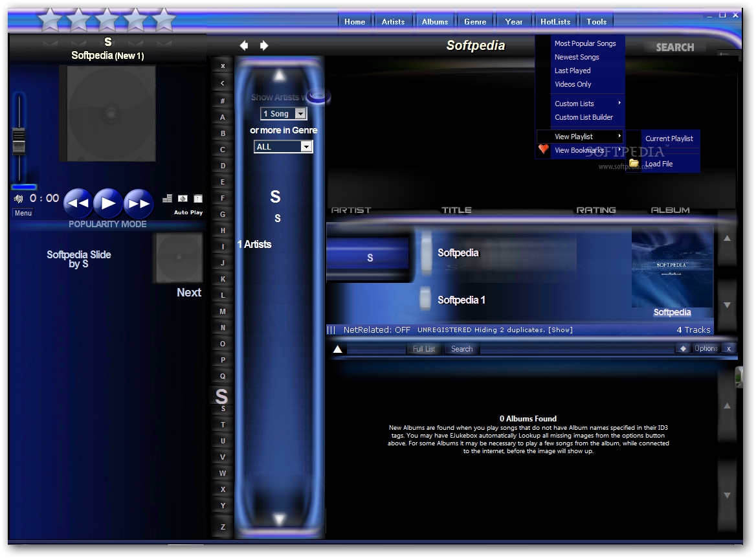Expand the Custom Lists submenu
Image resolution: width=756 pixels, height=558 pixels.
[x=581, y=104]
